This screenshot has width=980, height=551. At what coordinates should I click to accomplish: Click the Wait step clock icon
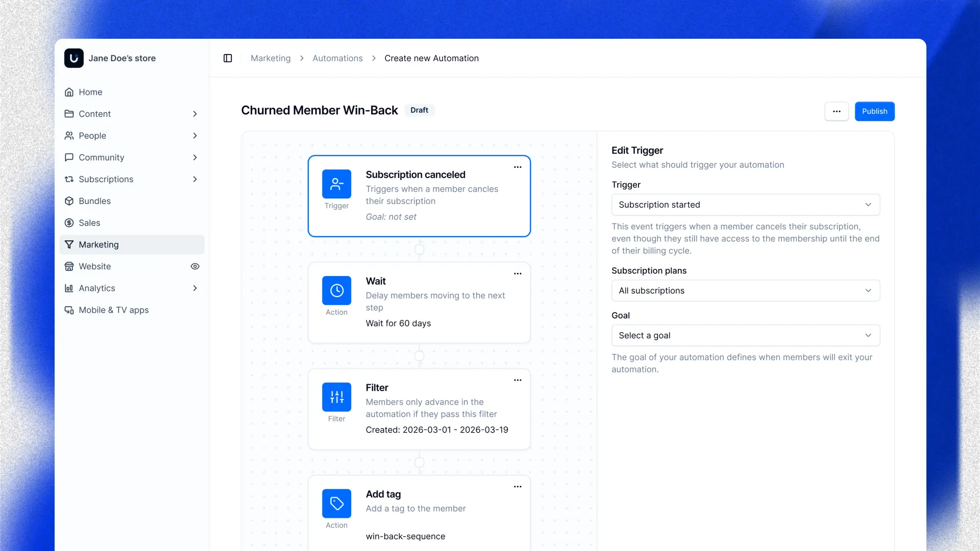[x=336, y=290]
